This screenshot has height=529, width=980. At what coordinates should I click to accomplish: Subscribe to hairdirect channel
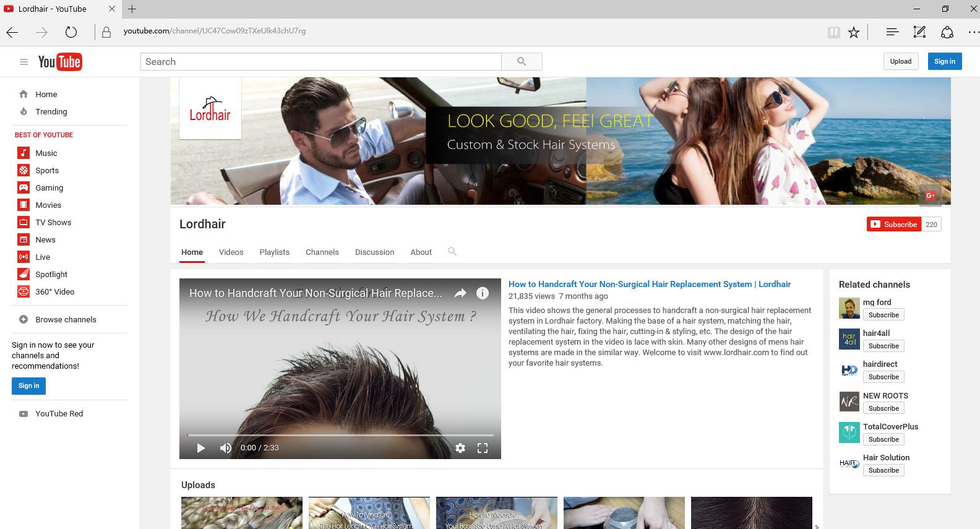click(883, 377)
